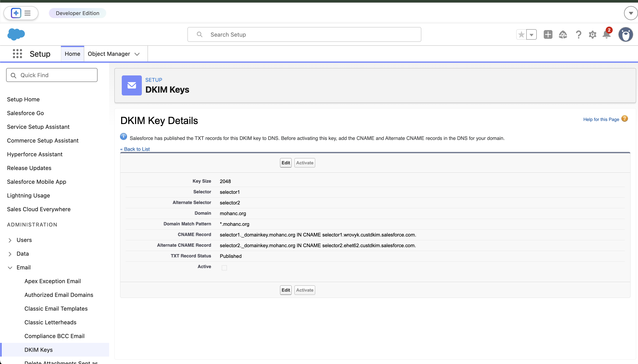638x364 pixels.
Task: Click the DKIM Keys envelope icon
Action: pos(132,85)
